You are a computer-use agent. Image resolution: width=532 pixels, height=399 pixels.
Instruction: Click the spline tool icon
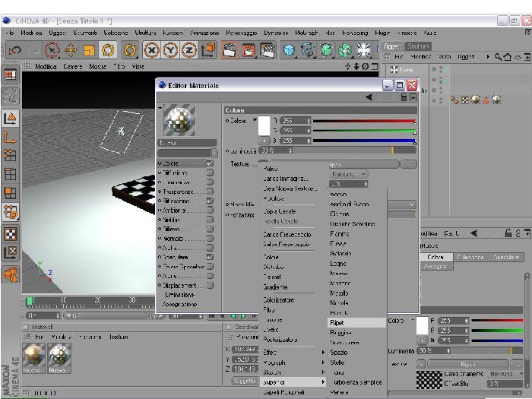point(307,51)
